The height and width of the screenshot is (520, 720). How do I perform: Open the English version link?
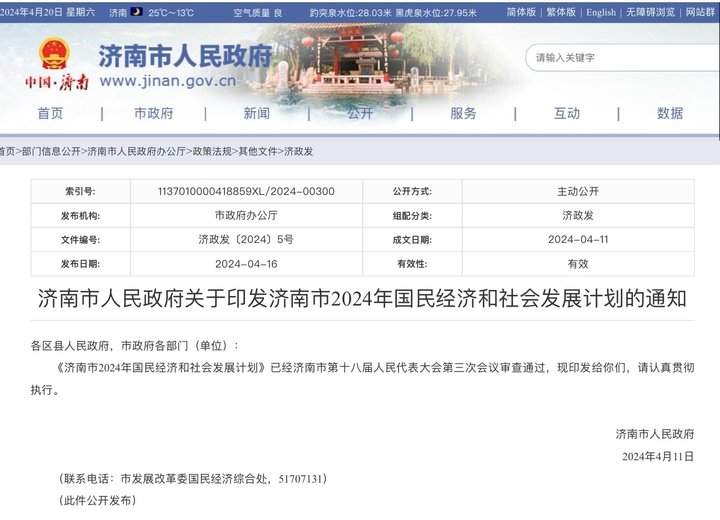[x=601, y=13]
